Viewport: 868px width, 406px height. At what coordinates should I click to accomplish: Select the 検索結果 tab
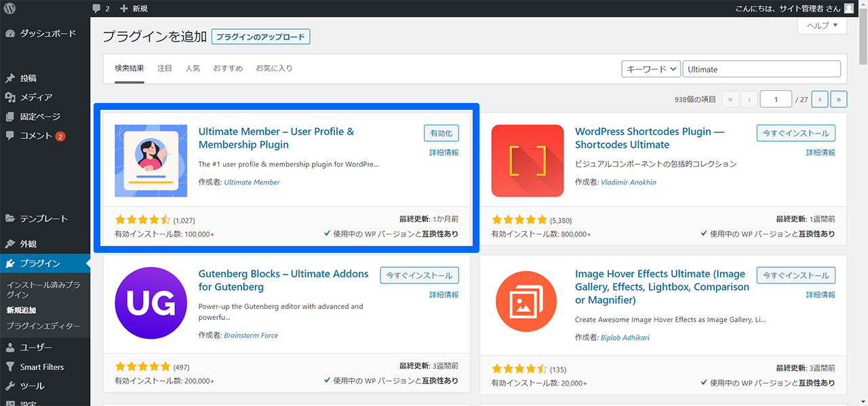130,68
